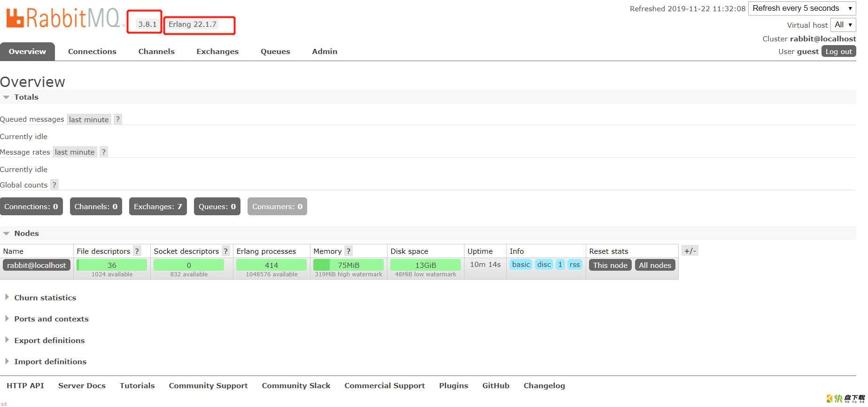Click the Disk space 13GiB bar
Screen dimensions: 868x407
(x=426, y=265)
